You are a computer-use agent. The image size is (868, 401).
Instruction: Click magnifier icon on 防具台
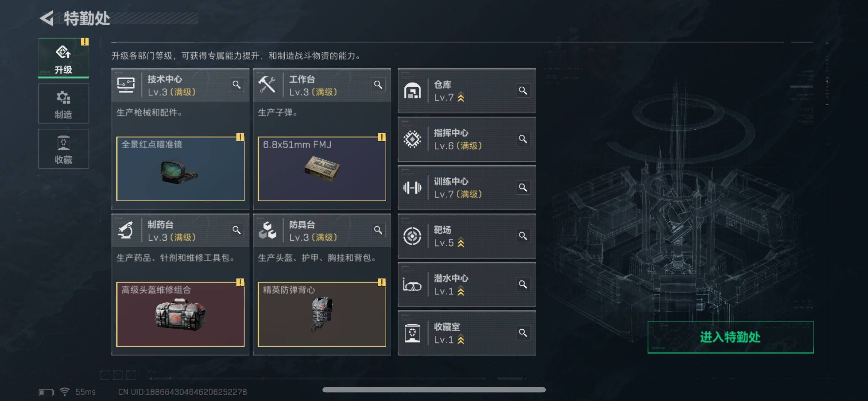[x=378, y=230]
